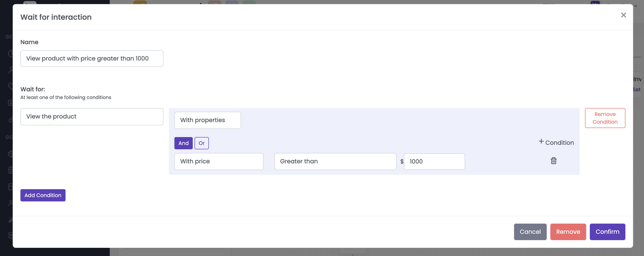Select the And logic operator
The image size is (644, 256).
[x=183, y=143]
